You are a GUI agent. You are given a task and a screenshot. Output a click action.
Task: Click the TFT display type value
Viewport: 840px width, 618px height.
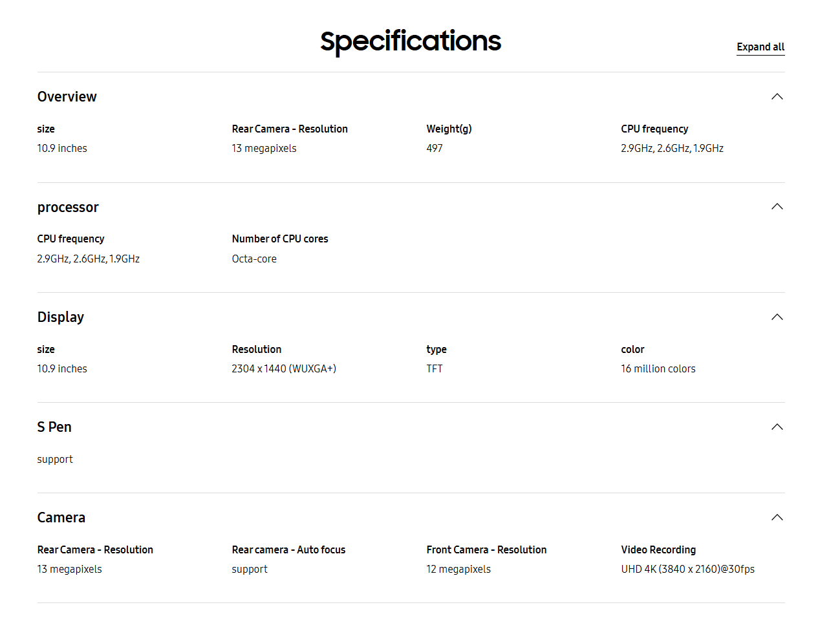click(435, 369)
